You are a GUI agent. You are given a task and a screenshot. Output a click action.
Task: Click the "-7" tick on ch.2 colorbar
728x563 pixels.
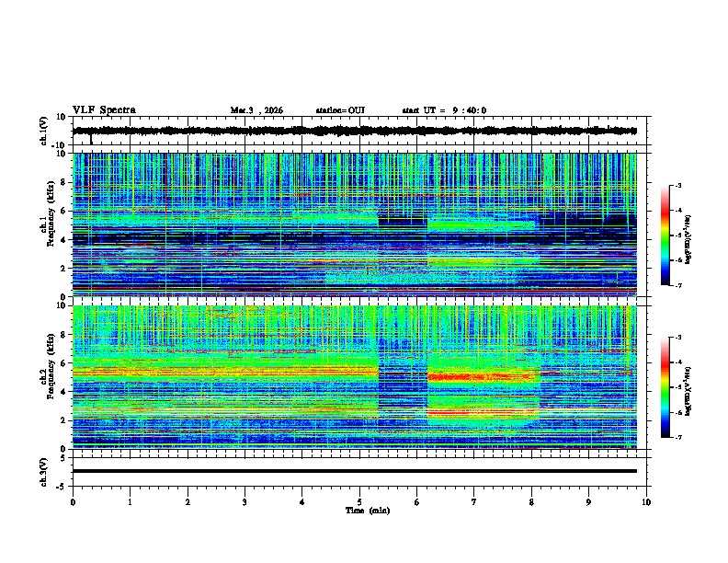click(678, 438)
